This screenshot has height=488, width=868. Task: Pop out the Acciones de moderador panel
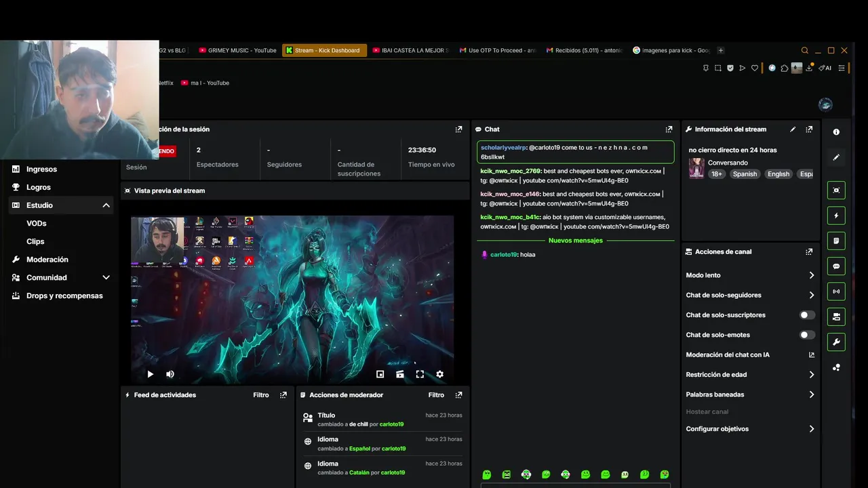(458, 394)
